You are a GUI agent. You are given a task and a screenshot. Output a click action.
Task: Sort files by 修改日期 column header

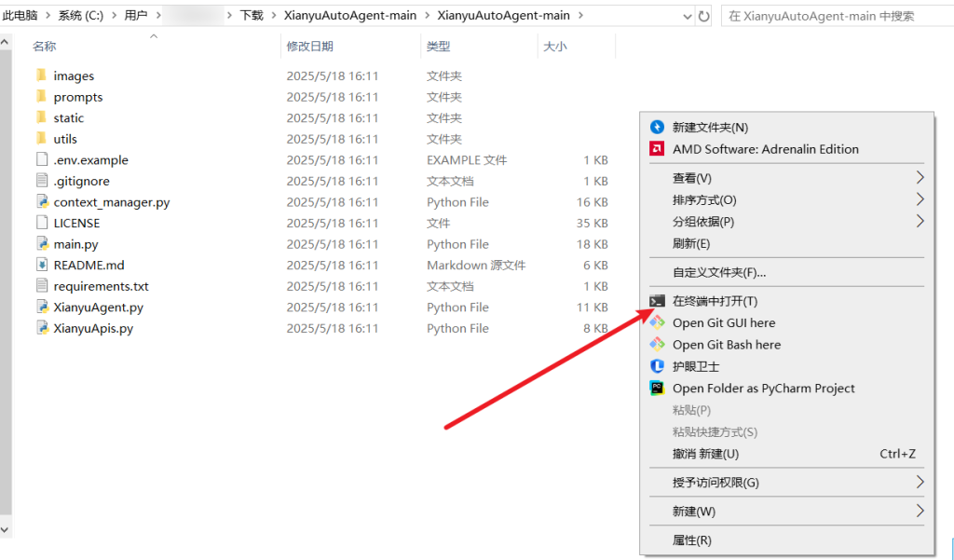pyautogui.click(x=310, y=46)
